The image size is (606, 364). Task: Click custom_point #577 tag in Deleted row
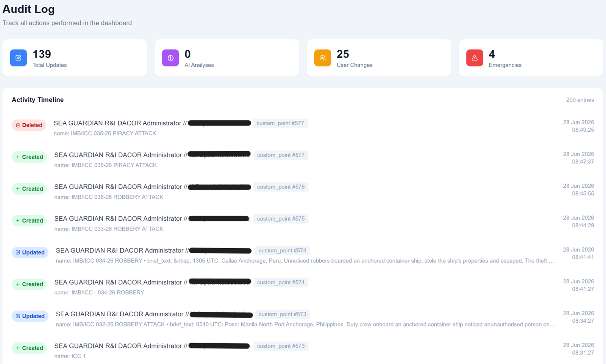(x=280, y=123)
